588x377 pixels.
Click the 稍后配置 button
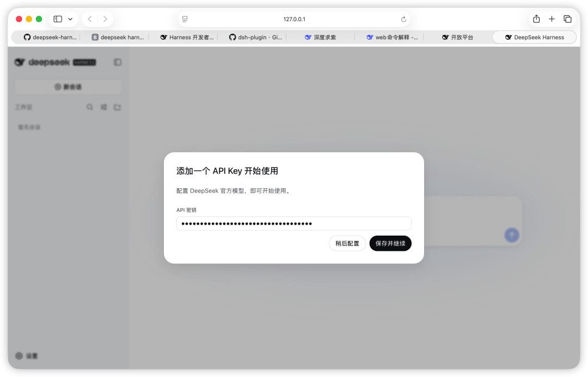[347, 243]
